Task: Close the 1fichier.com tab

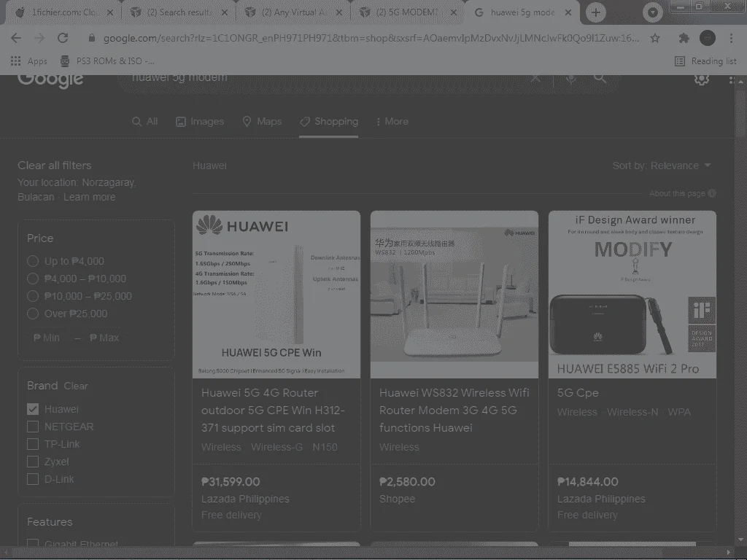Action: click(110, 12)
